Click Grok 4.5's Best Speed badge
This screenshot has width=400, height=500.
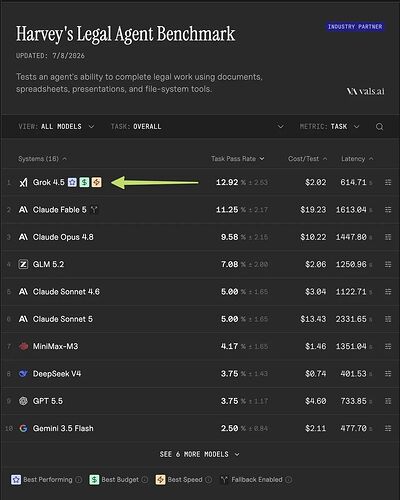pos(96,182)
